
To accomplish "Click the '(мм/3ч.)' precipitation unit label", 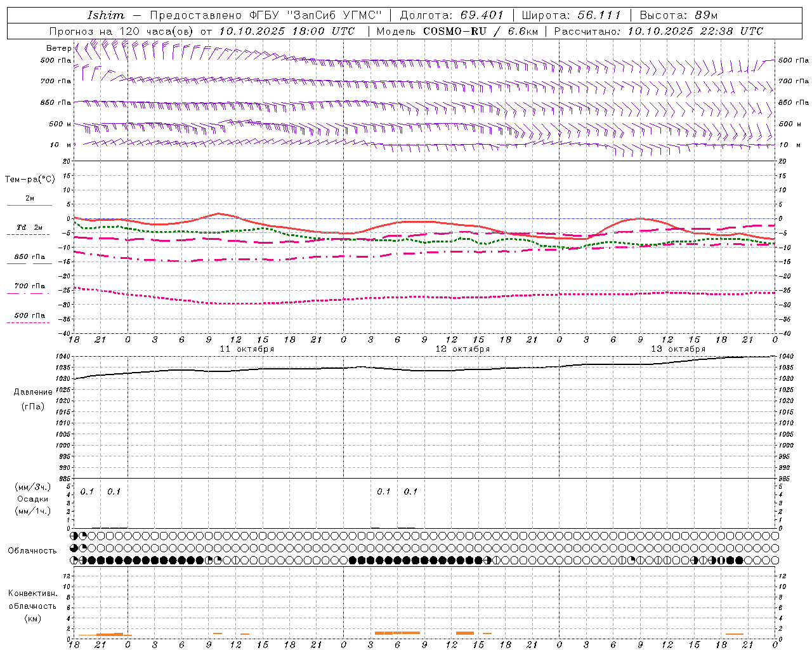I will [32, 487].
